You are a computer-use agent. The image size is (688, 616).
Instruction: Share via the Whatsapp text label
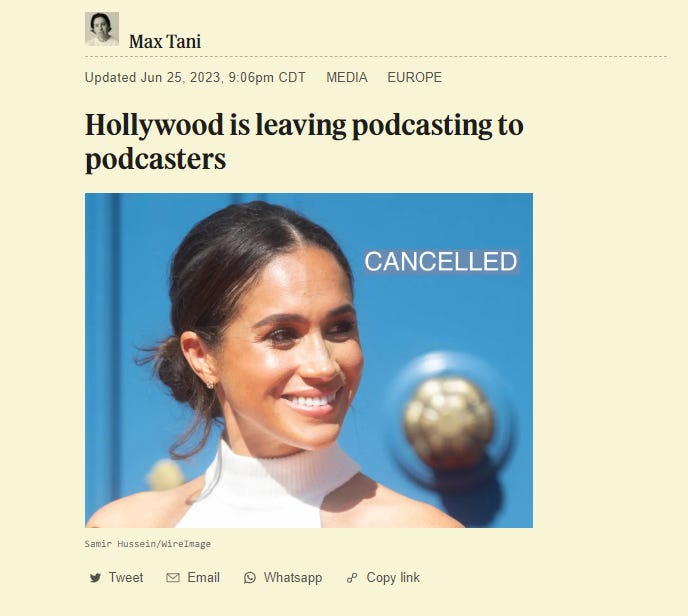pos(293,578)
